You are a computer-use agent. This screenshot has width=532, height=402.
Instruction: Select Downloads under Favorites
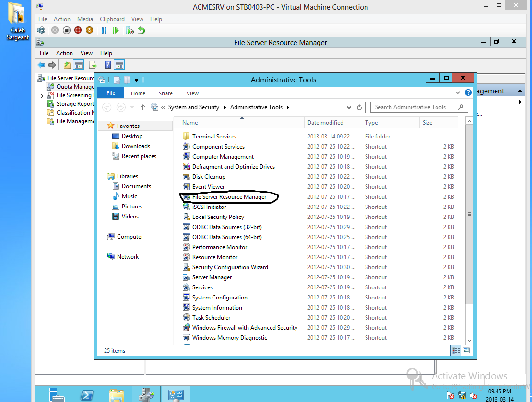click(136, 146)
